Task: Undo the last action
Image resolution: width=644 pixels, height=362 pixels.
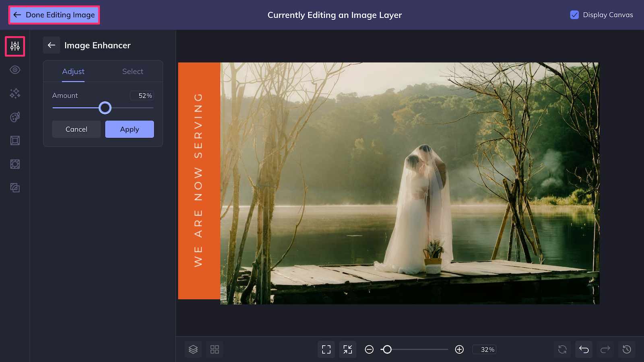Action: tap(583, 349)
